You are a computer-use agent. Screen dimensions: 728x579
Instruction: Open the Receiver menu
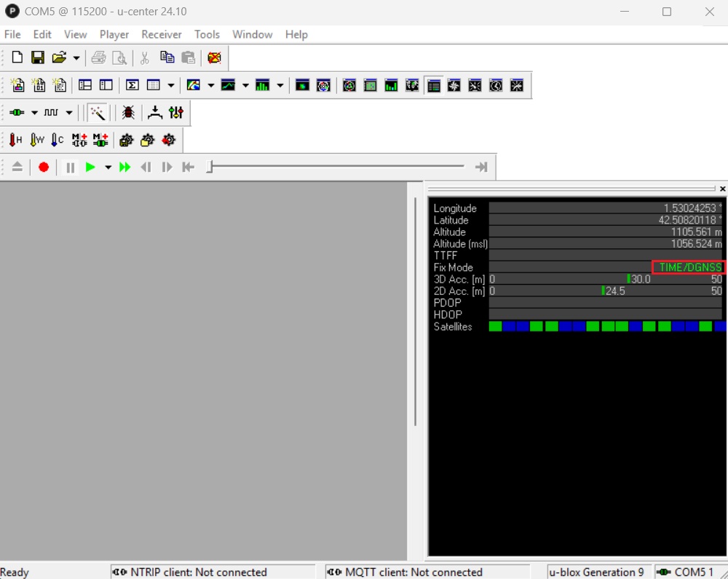click(161, 34)
